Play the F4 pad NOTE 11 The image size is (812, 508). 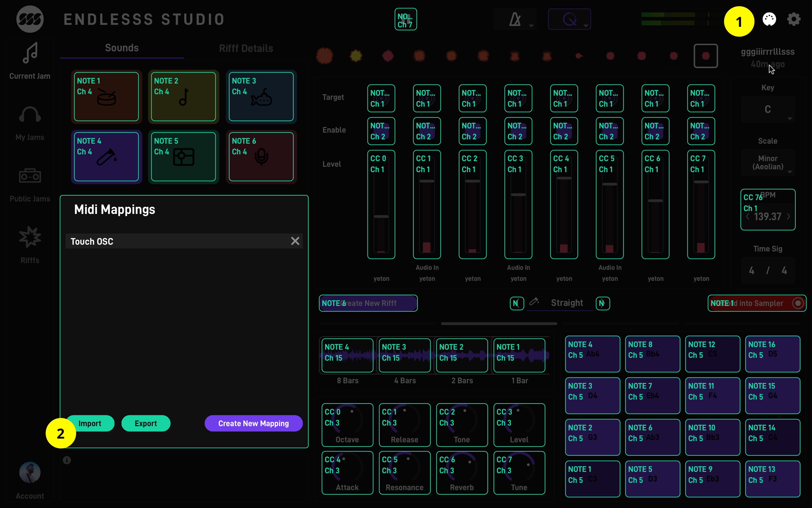pyautogui.click(x=712, y=395)
